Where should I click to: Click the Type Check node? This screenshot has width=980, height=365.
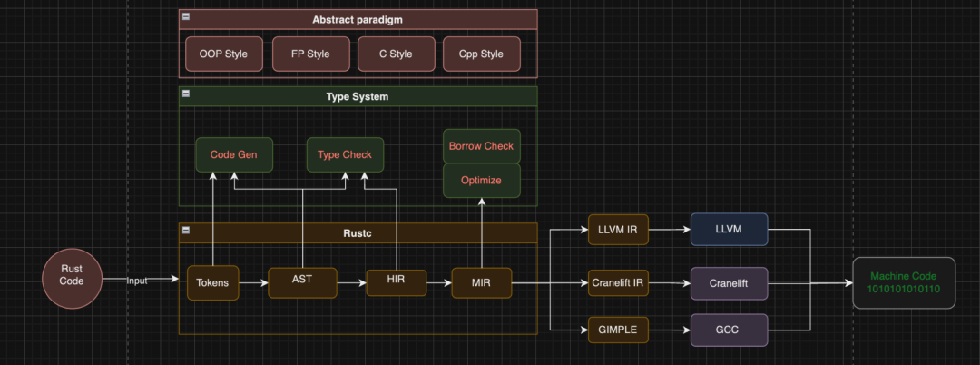click(345, 154)
